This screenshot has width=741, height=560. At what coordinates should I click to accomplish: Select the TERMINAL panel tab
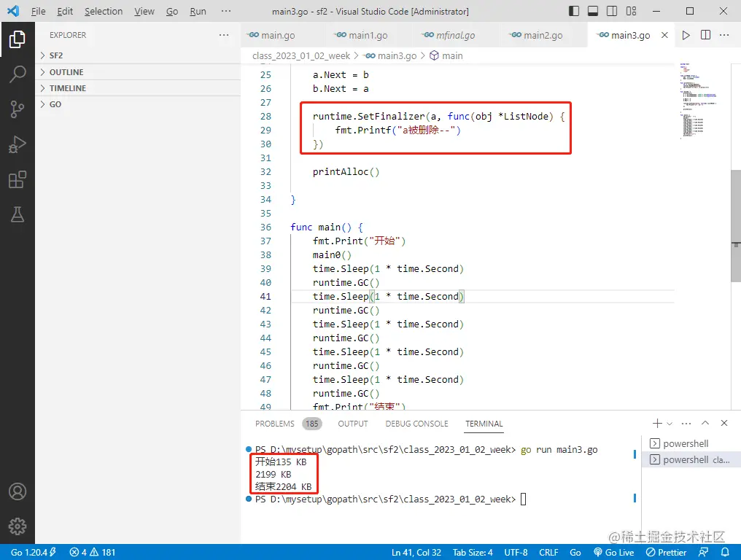[x=484, y=424]
